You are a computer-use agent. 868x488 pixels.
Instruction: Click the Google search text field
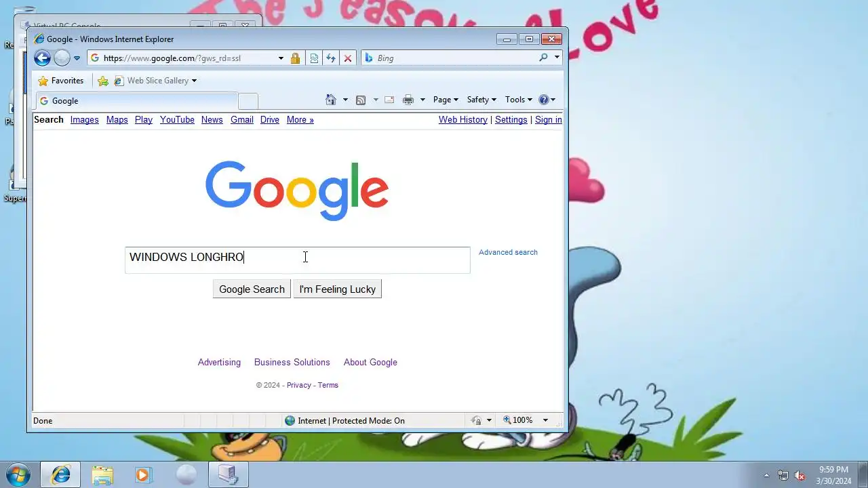click(297, 260)
